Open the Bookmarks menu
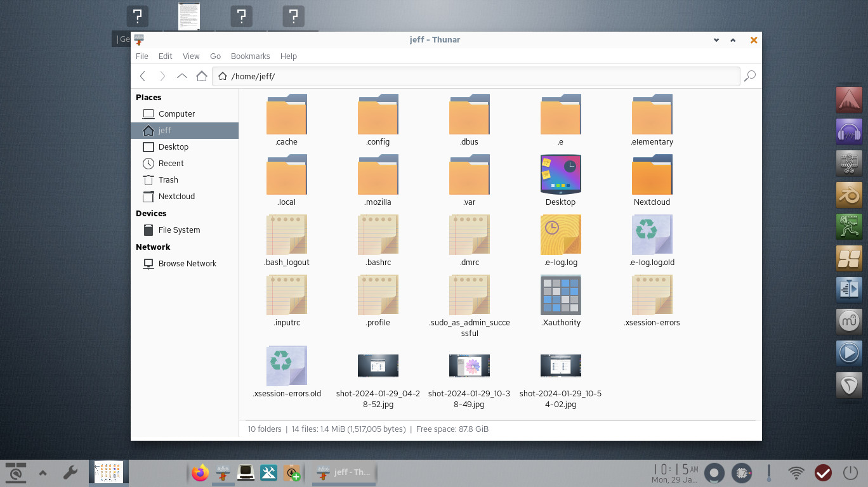The width and height of the screenshot is (868, 487). coord(251,56)
